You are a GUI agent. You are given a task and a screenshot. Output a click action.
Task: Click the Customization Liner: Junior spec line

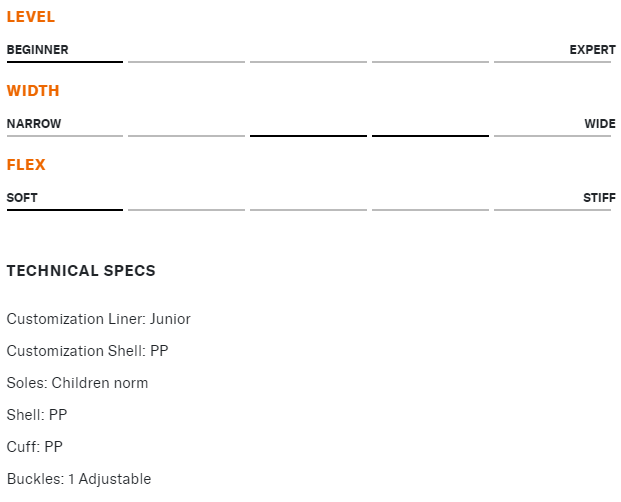coord(98,319)
